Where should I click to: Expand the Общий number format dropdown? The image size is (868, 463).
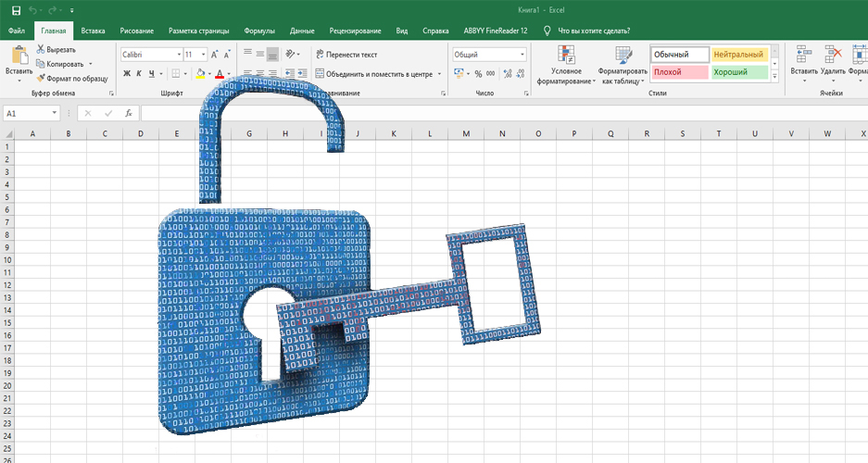(x=522, y=55)
